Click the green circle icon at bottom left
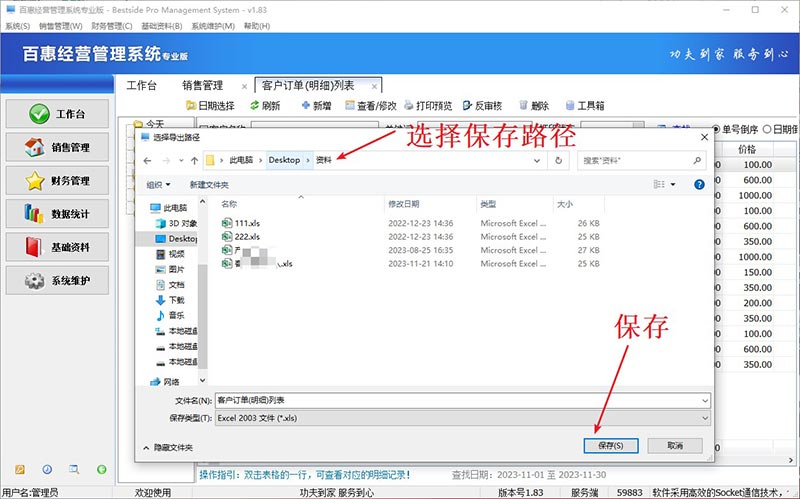800x499 pixels. point(102,469)
